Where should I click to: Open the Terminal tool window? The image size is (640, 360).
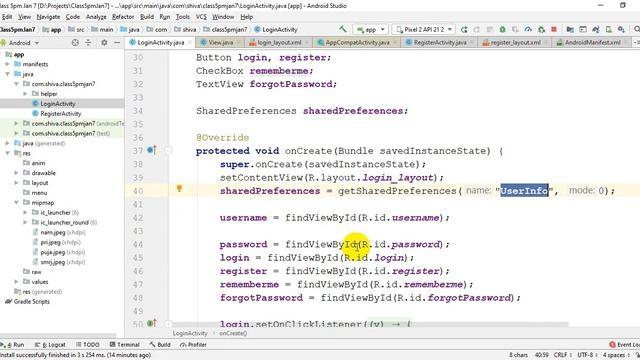[125, 344]
